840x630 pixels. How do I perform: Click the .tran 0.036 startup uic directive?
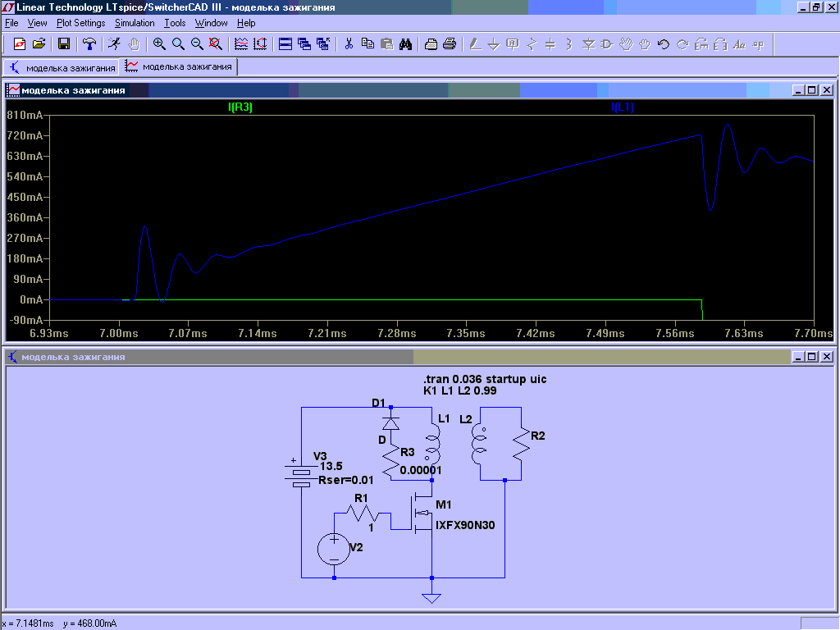click(x=484, y=379)
